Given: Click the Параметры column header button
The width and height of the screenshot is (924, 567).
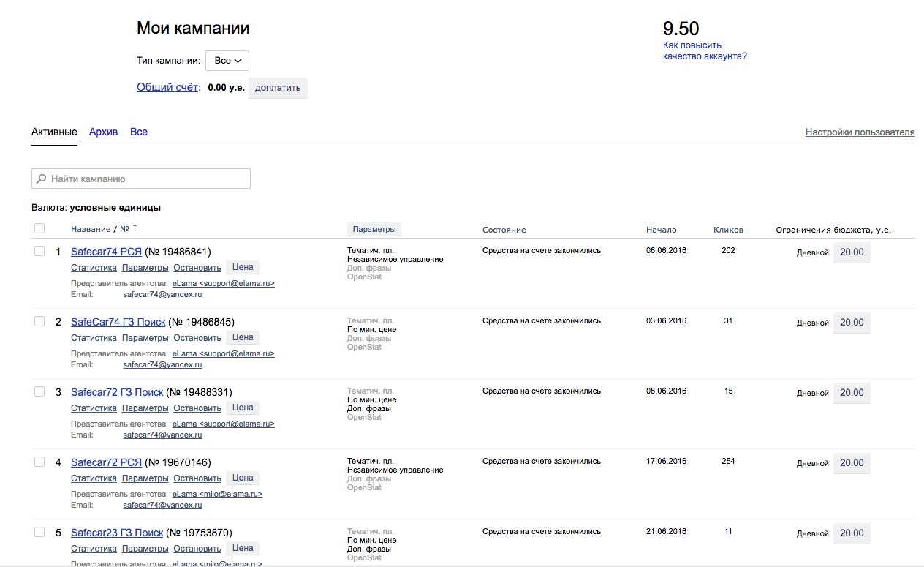Looking at the screenshot, I should pyautogui.click(x=374, y=230).
